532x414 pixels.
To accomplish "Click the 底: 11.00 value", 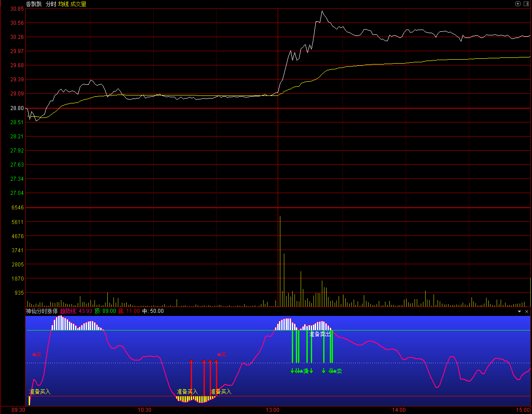I will pos(129,311).
